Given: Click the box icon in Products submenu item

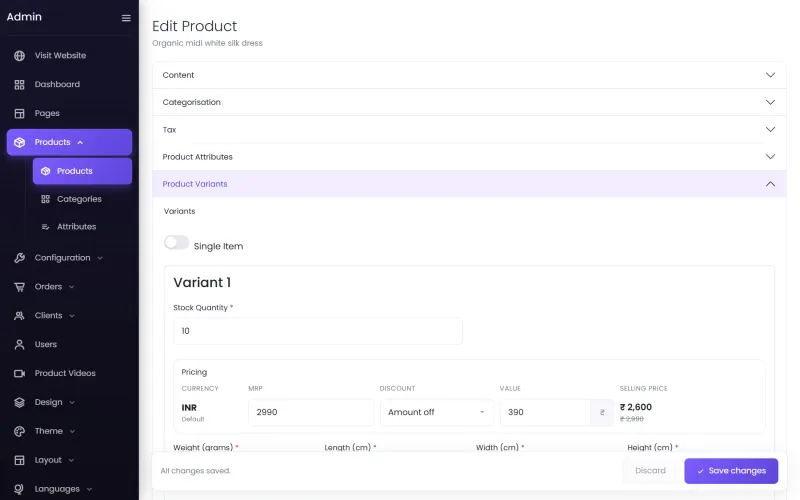Looking at the screenshot, I should [45, 171].
